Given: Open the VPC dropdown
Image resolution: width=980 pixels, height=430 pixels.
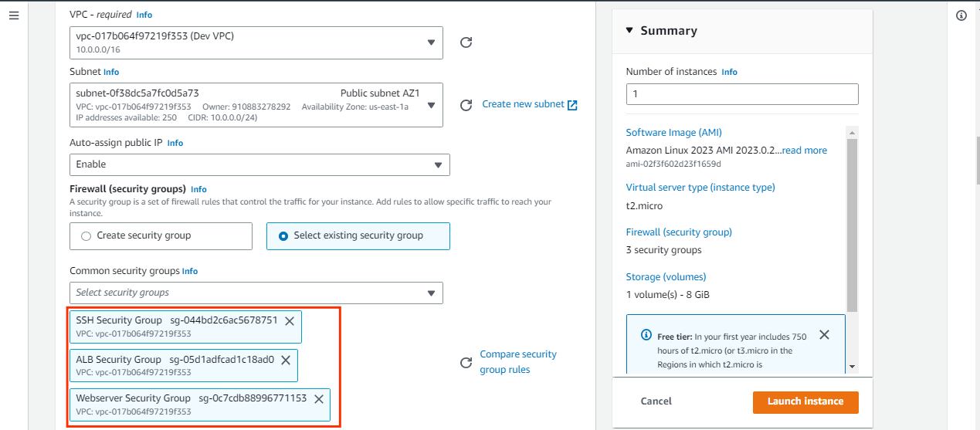Looking at the screenshot, I should pyautogui.click(x=256, y=42).
